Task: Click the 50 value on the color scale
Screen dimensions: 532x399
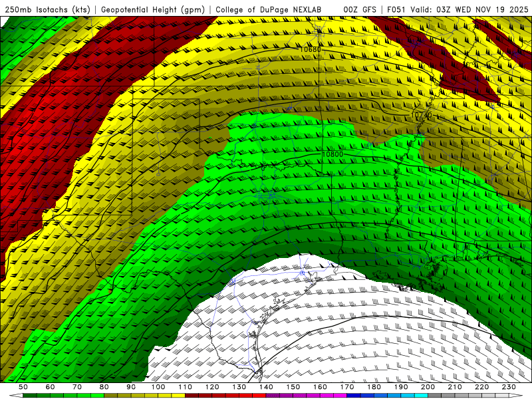Action: pos(23,387)
